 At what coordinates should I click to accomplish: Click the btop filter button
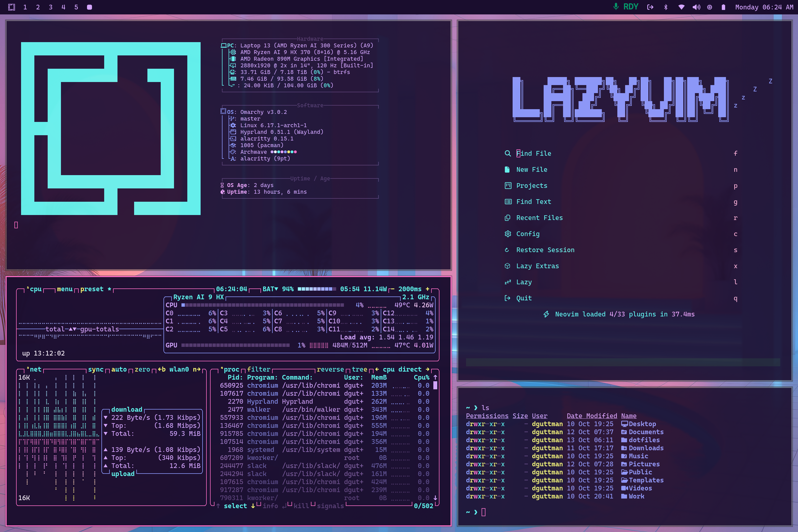259,369
